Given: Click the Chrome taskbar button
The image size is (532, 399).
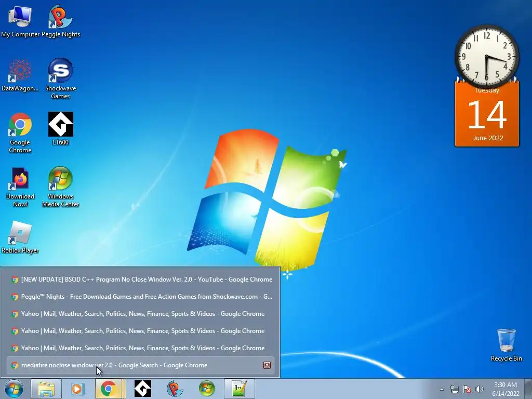Looking at the screenshot, I should coord(109,389).
